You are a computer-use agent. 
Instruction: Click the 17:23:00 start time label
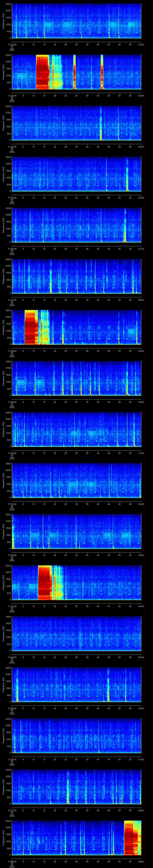(12, 96)
